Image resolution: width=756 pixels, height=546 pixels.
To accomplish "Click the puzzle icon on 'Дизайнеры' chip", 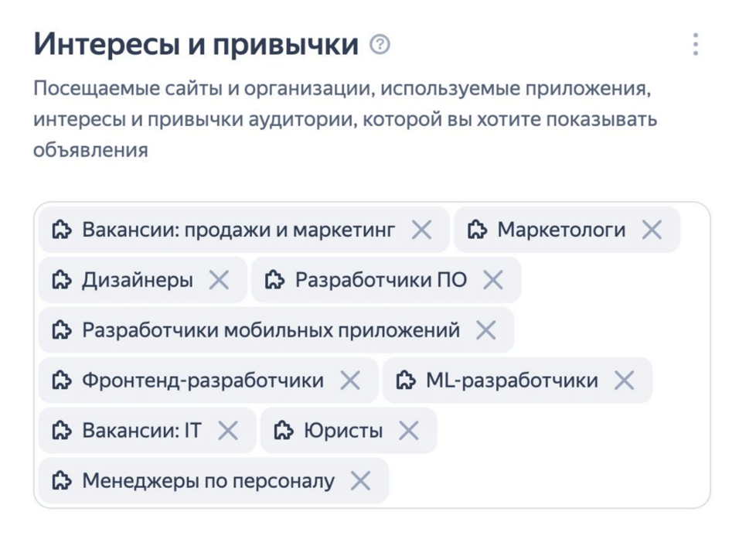I will pos(61,280).
